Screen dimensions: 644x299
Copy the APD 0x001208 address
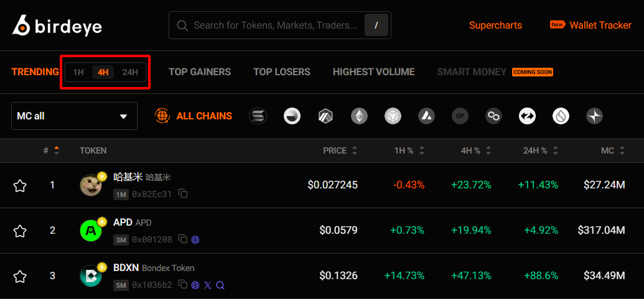coord(183,239)
